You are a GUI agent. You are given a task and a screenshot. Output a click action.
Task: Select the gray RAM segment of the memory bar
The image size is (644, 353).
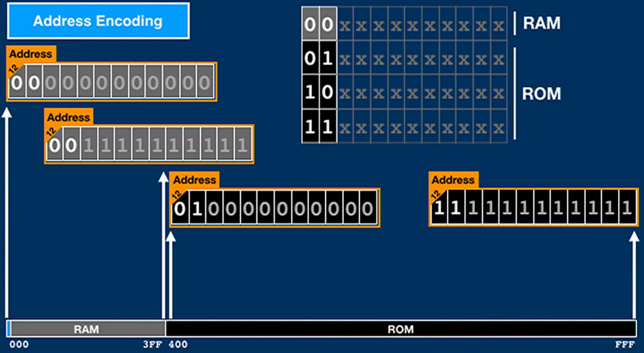coord(87,329)
